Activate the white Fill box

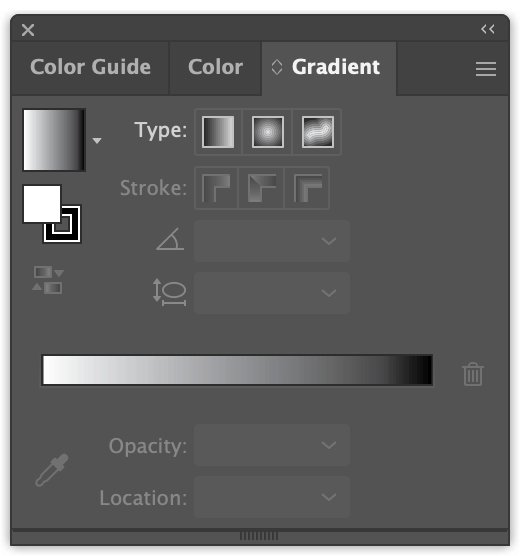coord(42,204)
